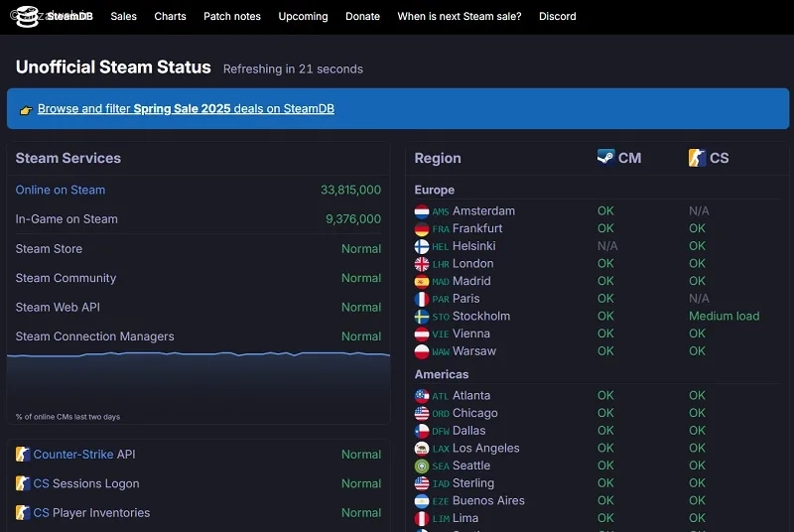Open the Online on Steam link

tap(61, 190)
